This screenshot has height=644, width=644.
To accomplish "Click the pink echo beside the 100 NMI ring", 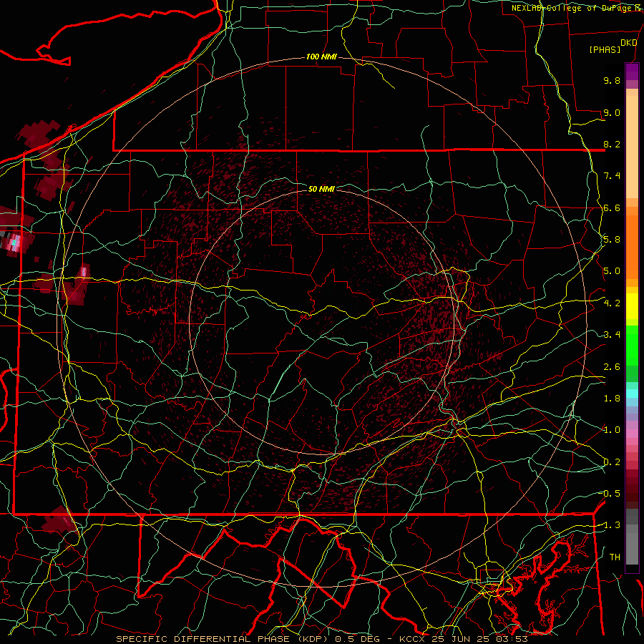I will [84, 273].
